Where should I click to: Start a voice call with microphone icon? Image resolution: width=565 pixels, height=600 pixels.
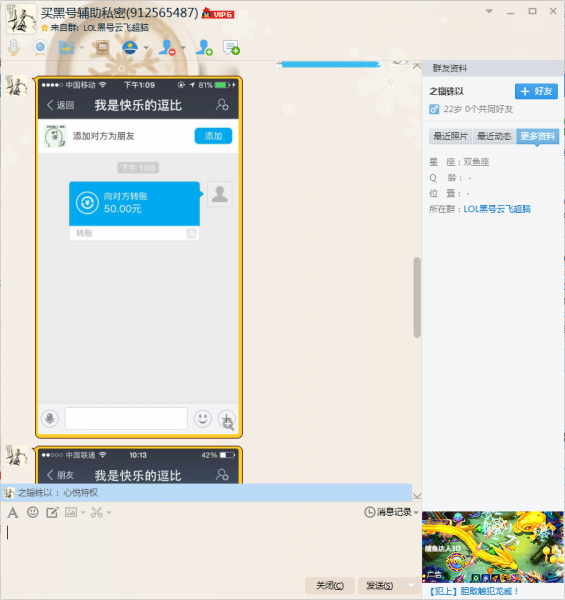14,47
